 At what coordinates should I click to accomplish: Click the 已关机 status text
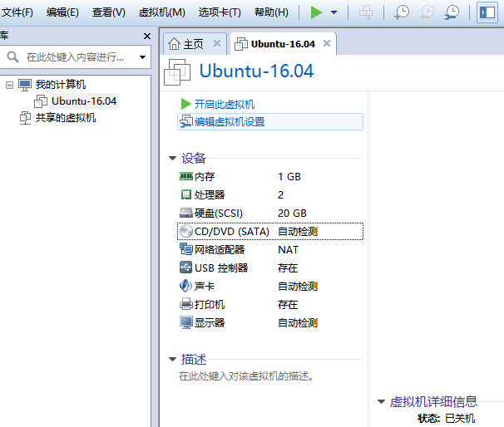(460, 419)
